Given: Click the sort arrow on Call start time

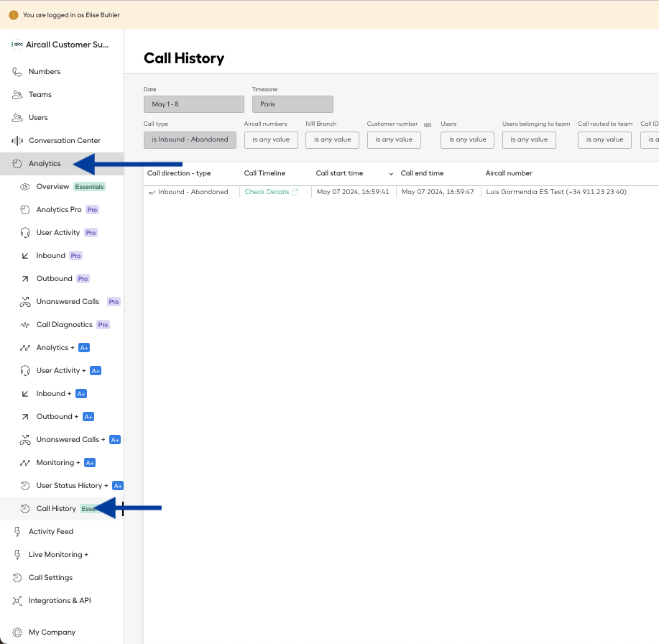Looking at the screenshot, I should click(391, 174).
